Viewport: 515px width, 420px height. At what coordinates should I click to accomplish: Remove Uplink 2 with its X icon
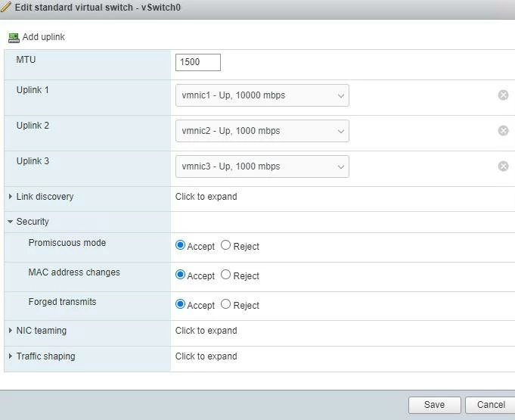(x=503, y=130)
